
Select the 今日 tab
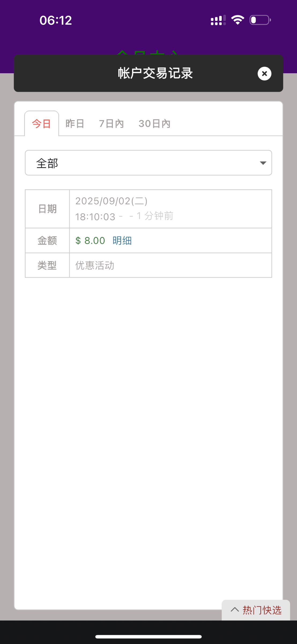42,124
